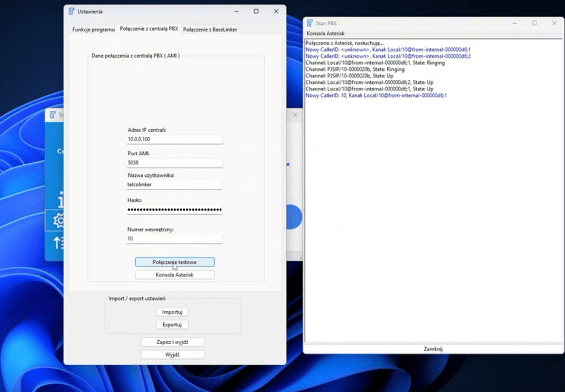Screen dimensions: 565x392
Task: Click the Ustawienia window title bar app icon
Action: click(71, 12)
